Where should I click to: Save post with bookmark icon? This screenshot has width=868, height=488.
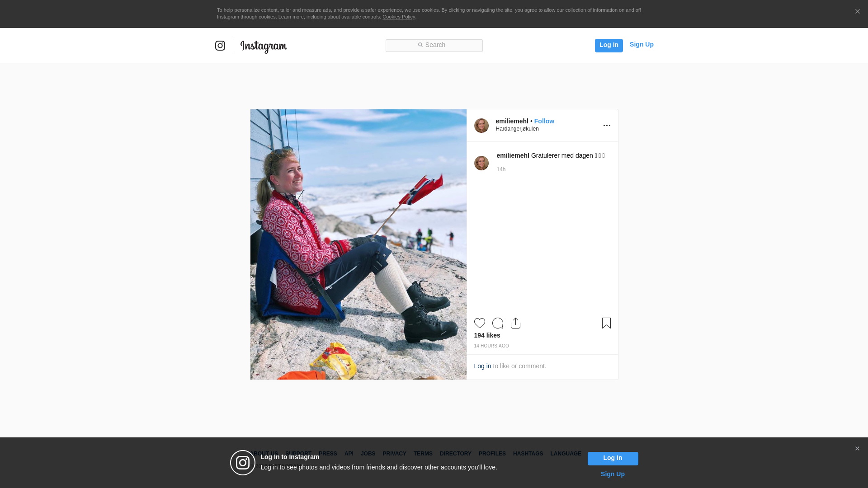pos(606,323)
